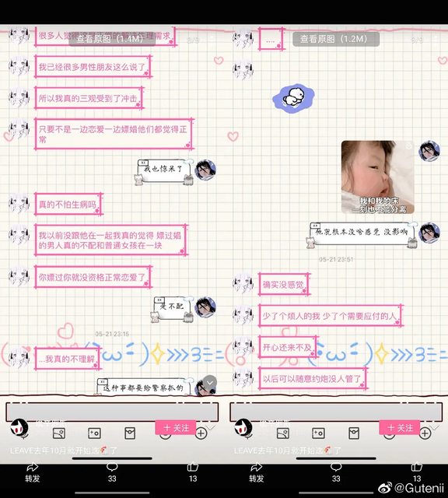Screen dimensions: 448x498
Task: Tap the camera icon in right chat toolbar
Action: [x=318, y=433]
